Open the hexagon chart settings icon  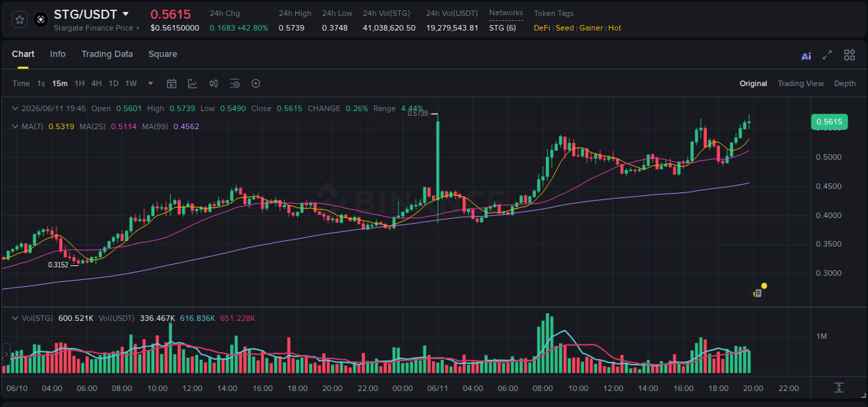tap(256, 83)
